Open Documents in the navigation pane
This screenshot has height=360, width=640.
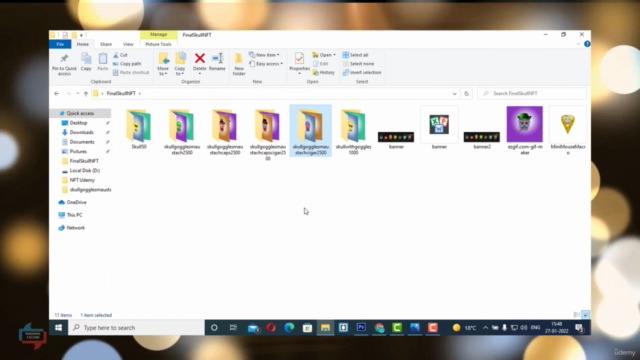coord(82,142)
